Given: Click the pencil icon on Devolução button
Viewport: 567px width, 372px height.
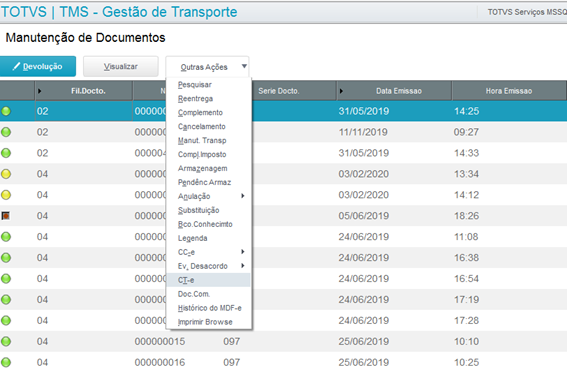Looking at the screenshot, I should pyautogui.click(x=16, y=66).
